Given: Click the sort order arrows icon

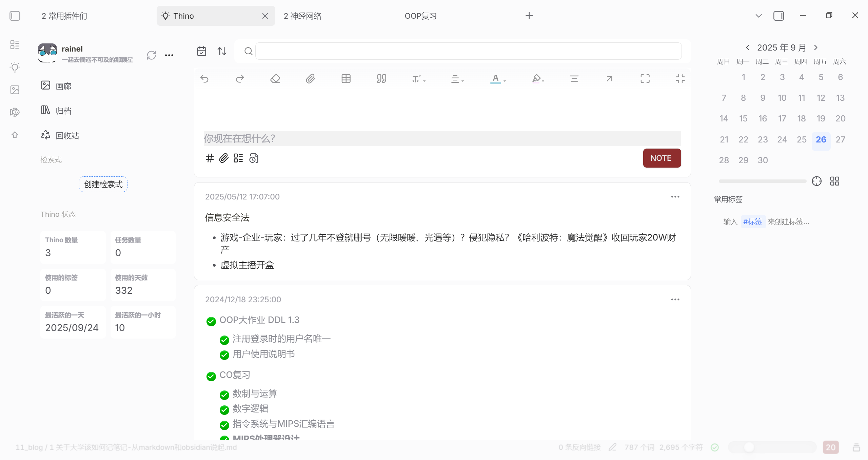Looking at the screenshot, I should 222,51.
